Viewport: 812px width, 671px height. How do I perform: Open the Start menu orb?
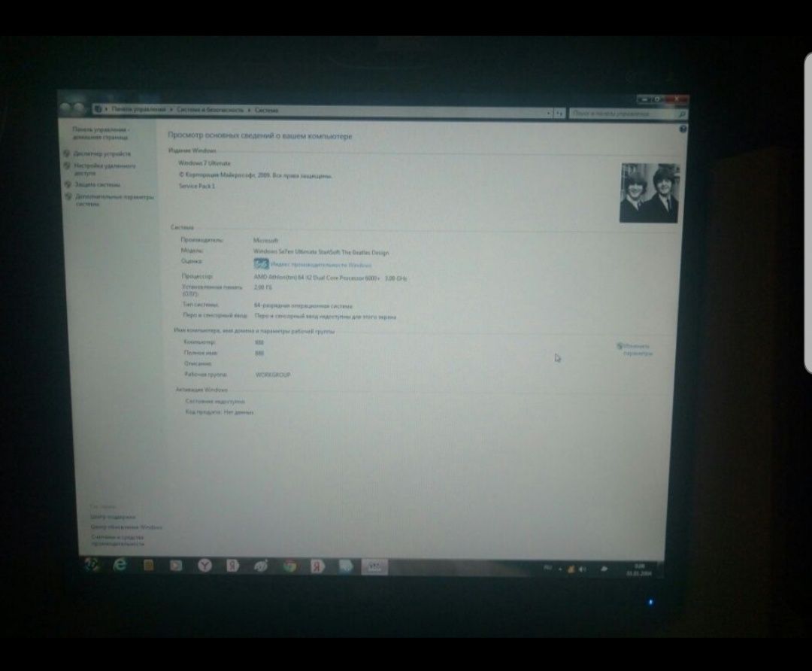pos(92,563)
